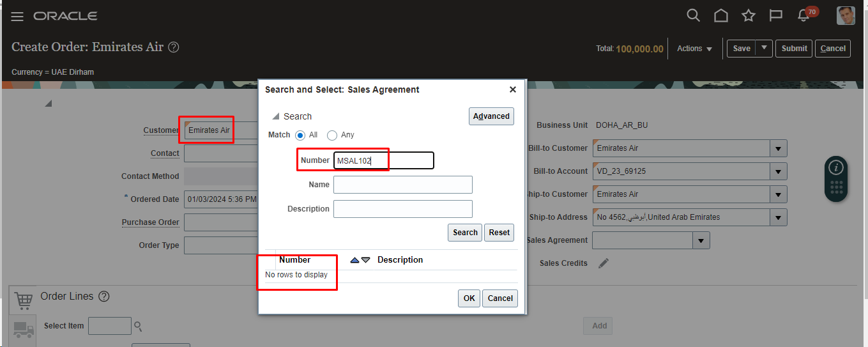Open the truck shipment details tab
868x347 pixels.
(23, 329)
